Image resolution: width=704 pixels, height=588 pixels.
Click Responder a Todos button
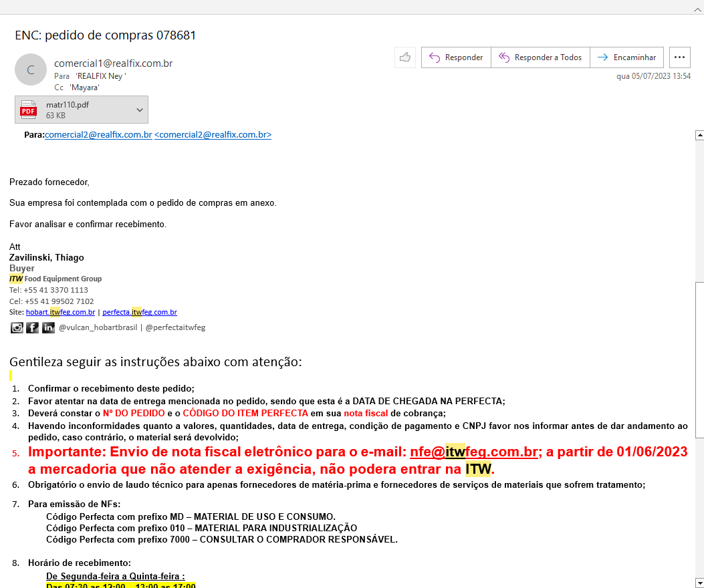[x=540, y=57]
